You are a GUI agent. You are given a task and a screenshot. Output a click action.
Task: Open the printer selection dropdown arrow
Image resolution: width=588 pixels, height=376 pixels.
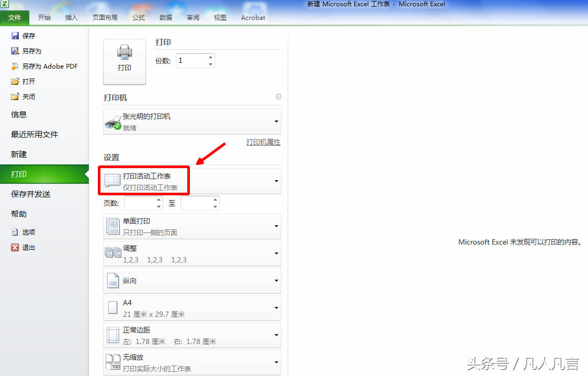coord(276,121)
